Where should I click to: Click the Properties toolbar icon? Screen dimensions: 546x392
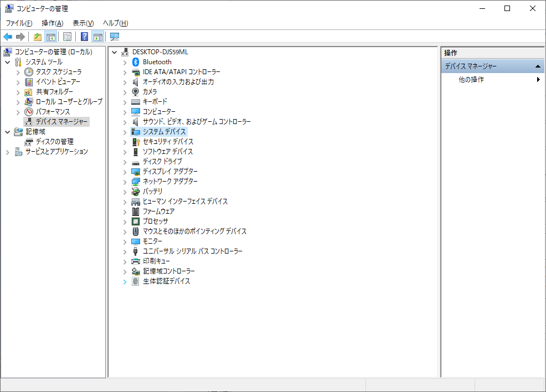click(67, 37)
